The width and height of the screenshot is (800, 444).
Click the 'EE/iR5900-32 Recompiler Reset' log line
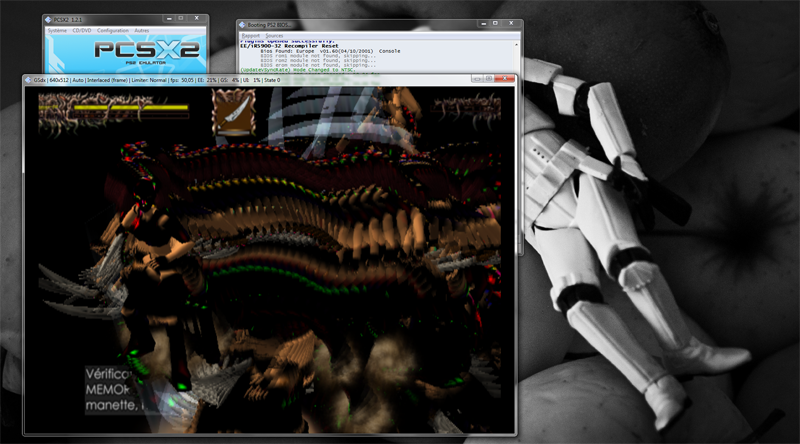click(289, 46)
